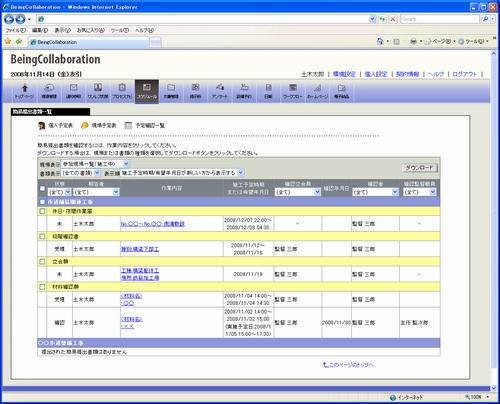Image resolution: width=500 pixels, height=404 pixels.
Task: Toggle checkbox on the first blue construction group row
Action: [x=42, y=202]
